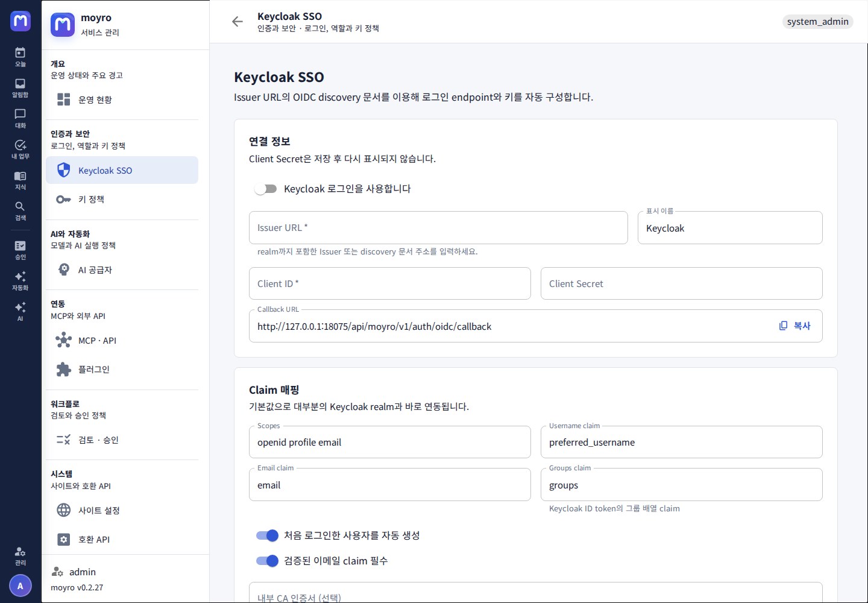Click the Callback URL value text

pyautogui.click(x=374, y=326)
